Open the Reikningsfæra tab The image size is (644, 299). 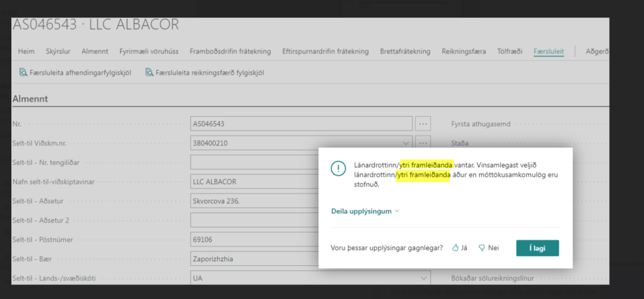tap(464, 51)
